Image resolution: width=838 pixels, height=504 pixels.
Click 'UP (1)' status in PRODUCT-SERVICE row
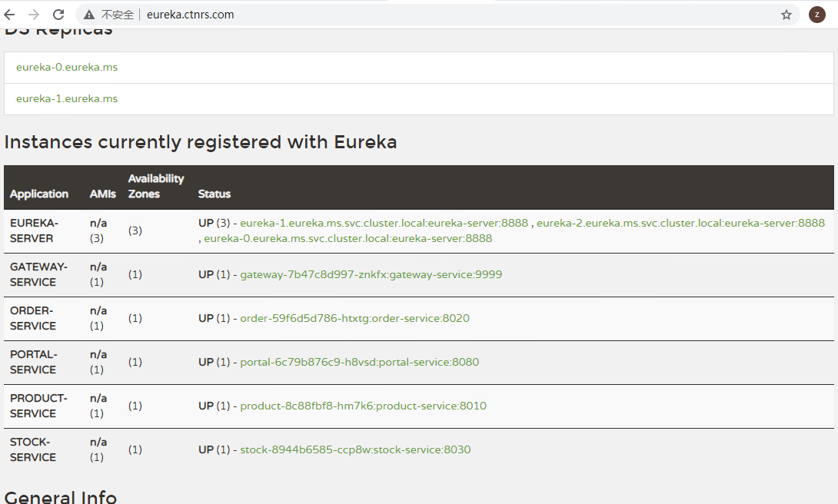214,406
